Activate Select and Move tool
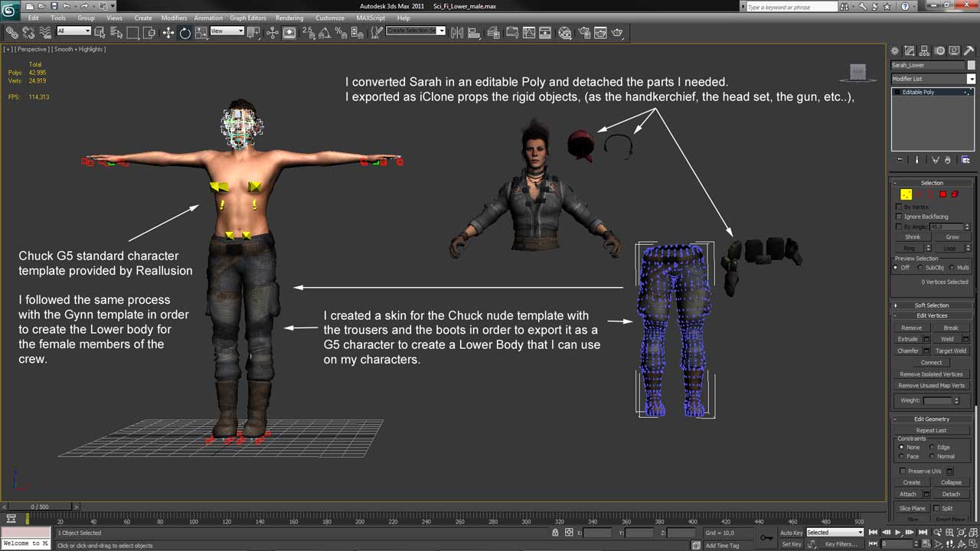This screenshot has width=980, height=551. click(x=168, y=32)
